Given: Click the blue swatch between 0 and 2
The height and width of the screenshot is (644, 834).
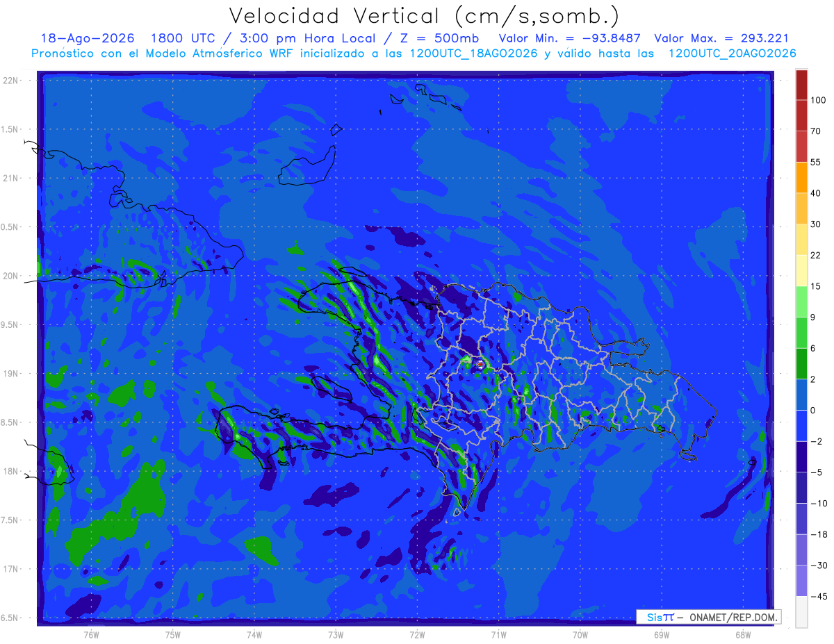Looking at the screenshot, I should [801, 395].
